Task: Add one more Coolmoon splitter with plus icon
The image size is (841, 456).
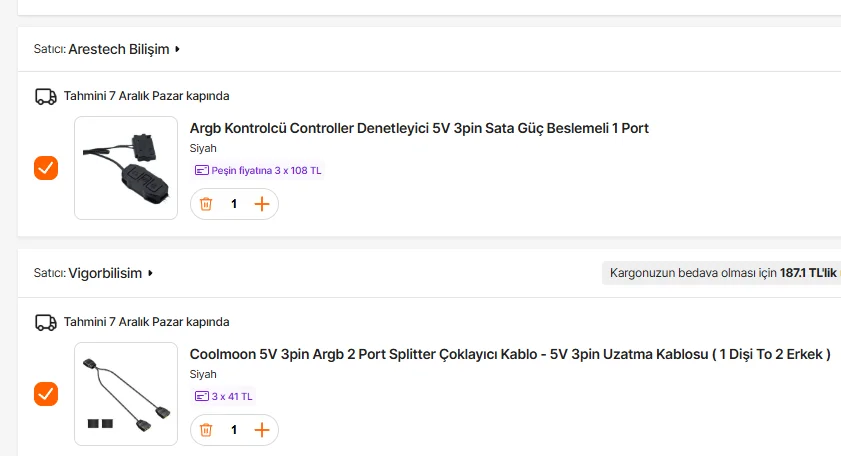Action: [x=262, y=430]
